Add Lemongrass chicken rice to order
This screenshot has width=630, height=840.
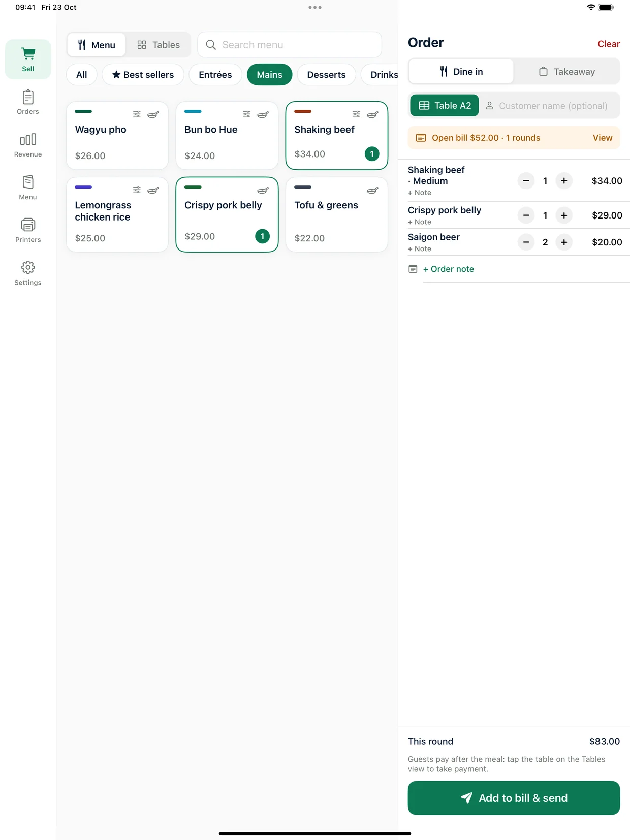(x=117, y=214)
